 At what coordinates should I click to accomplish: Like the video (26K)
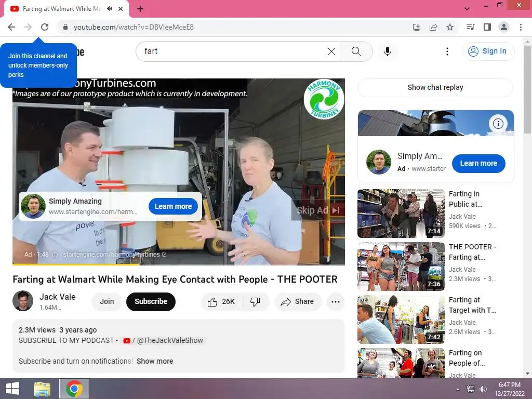222,302
